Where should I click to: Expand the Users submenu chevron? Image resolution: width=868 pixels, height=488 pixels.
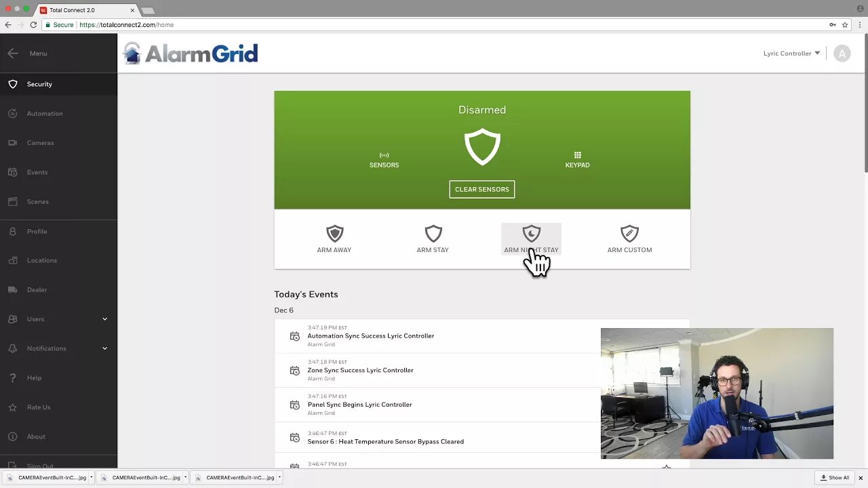(x=104, y=319)
